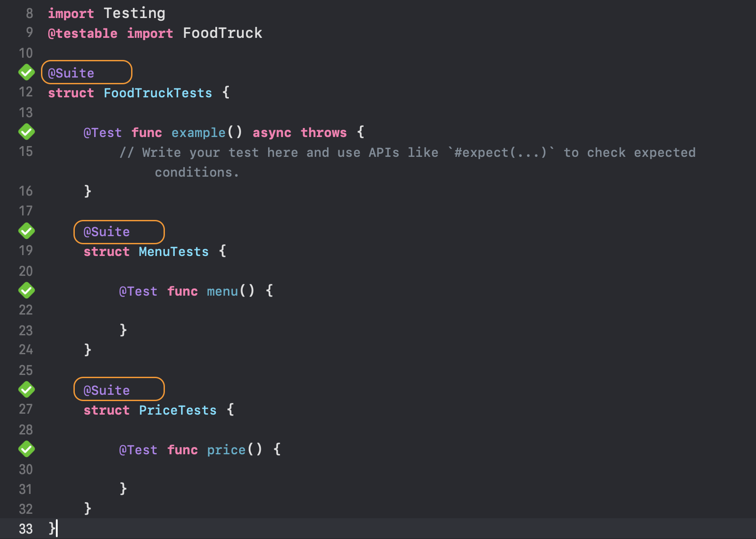
Task: Click line number 12 in the gutter
Action: tap(26, 92)
